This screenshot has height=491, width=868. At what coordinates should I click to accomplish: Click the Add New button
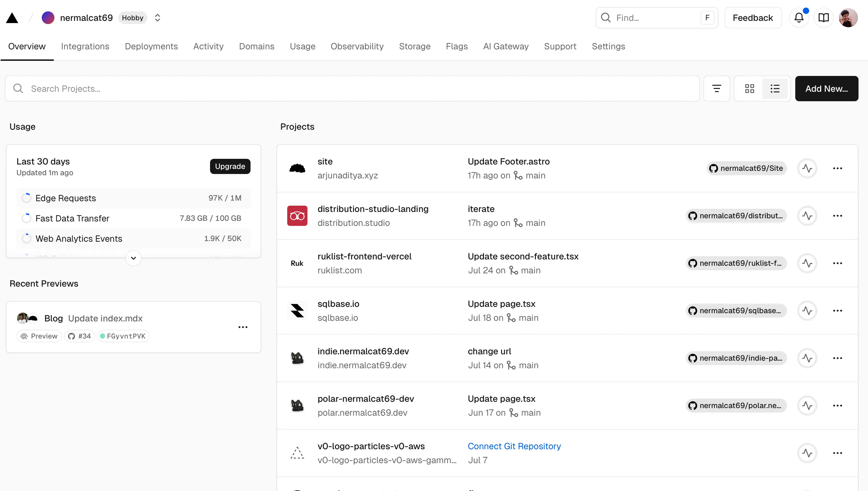(x=827, y=88)
